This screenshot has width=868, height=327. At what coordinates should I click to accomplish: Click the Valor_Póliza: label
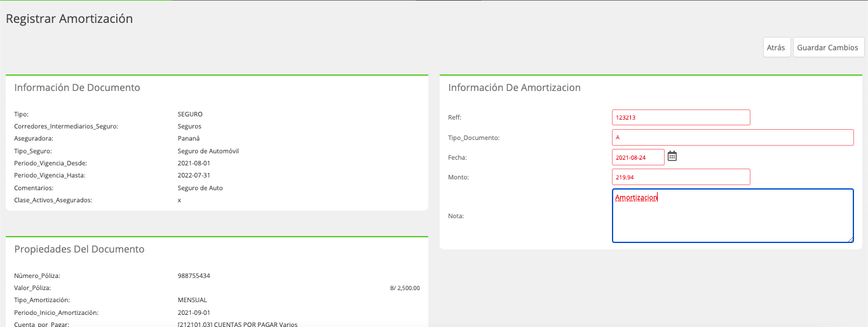coord(32,288)
